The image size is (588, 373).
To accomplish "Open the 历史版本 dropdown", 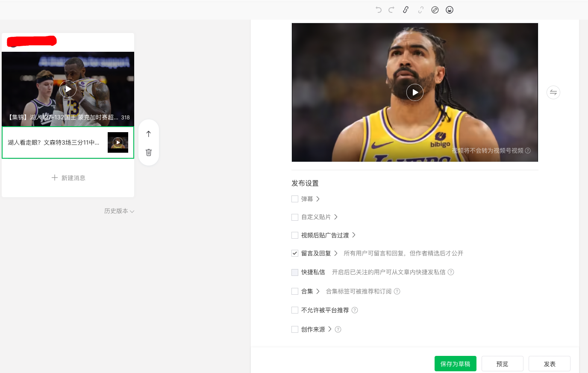I will [119, 211].
